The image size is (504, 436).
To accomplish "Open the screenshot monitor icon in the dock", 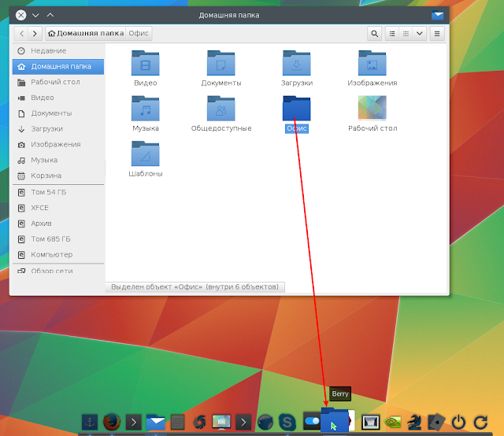I will click(x=221, y=422).
